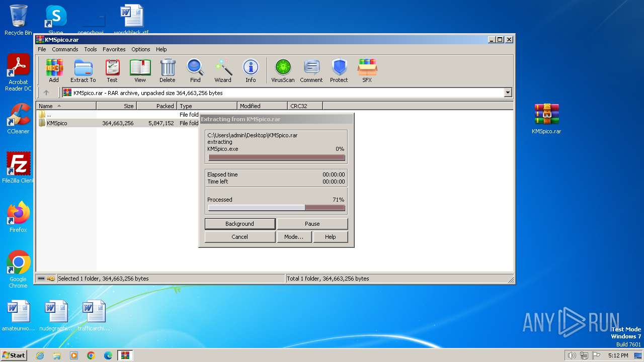
Task: Select the parent folder '..' row
Action: (x=118, y=115)
